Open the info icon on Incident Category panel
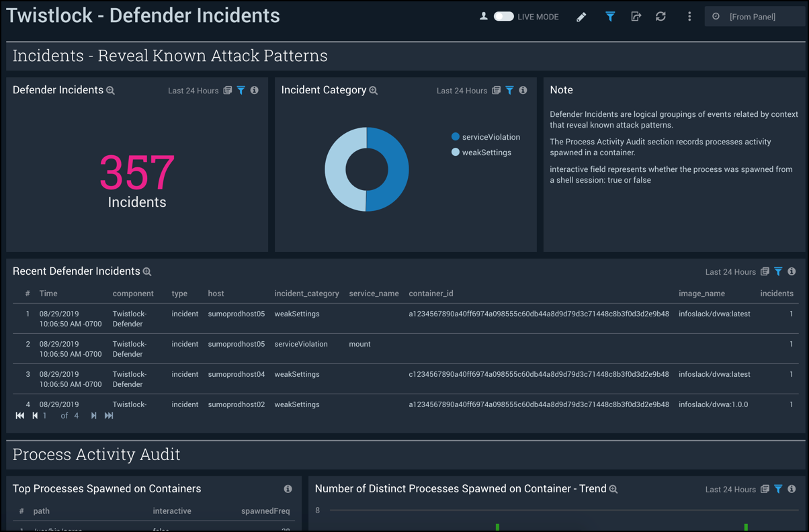The width and height of the screenshot is (809, 532). [x=523, y=89]
